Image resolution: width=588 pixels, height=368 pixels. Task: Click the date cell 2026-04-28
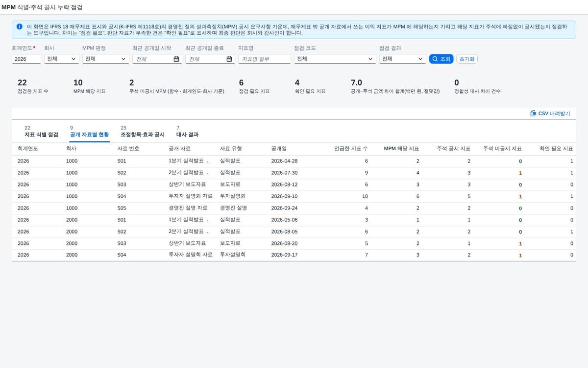pos(284,161)
